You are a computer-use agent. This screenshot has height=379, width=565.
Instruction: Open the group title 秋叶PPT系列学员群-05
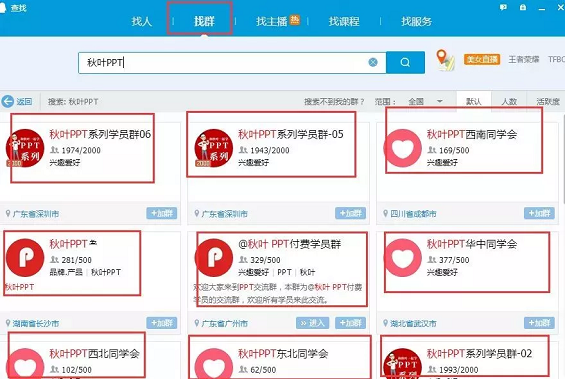pos(291,134)
